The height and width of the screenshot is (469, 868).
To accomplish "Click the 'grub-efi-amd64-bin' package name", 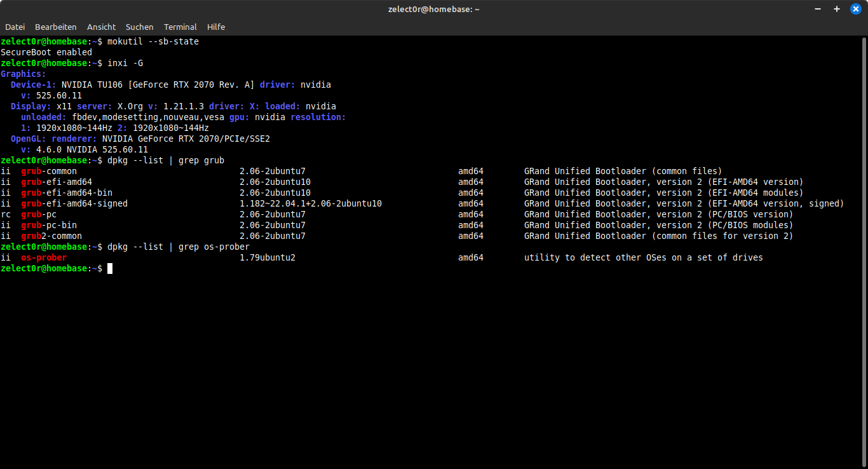I will click(67, 193).
